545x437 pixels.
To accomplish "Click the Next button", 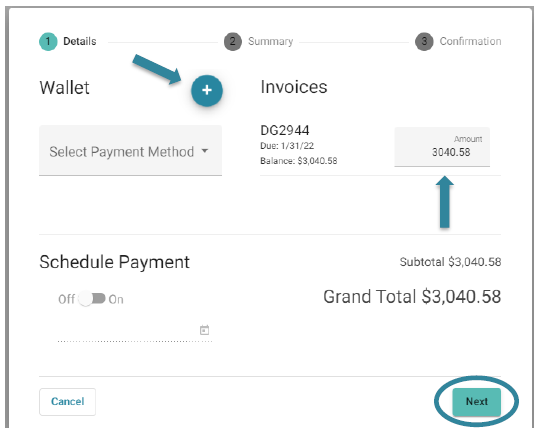I will (x=477, y=402).
